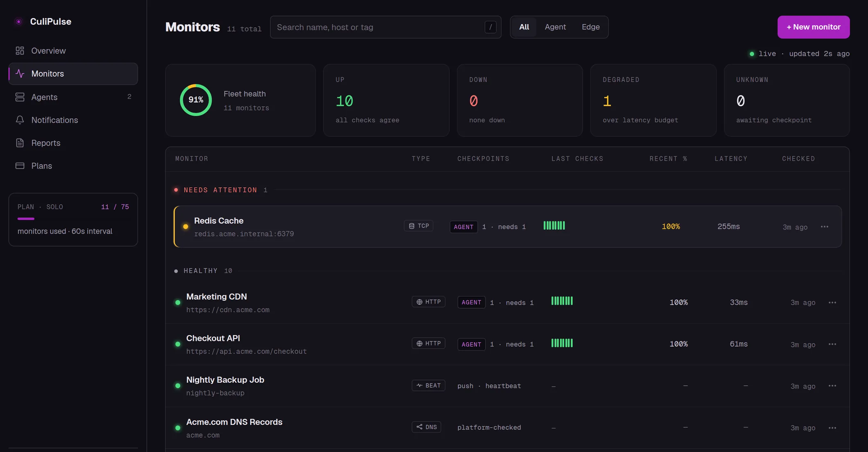The width and height of the screenshot is (868, 452).
Task: Click the TCP type badge on Redis Cache
Action: 418,226
